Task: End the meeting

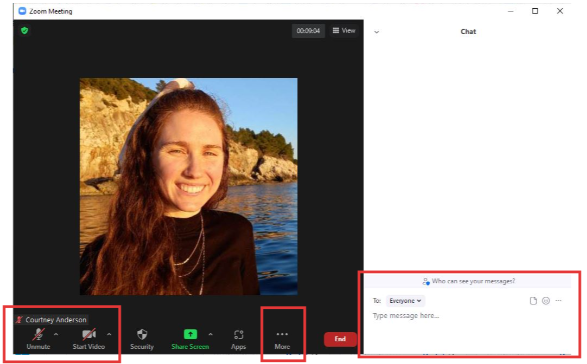Action: 340,339
